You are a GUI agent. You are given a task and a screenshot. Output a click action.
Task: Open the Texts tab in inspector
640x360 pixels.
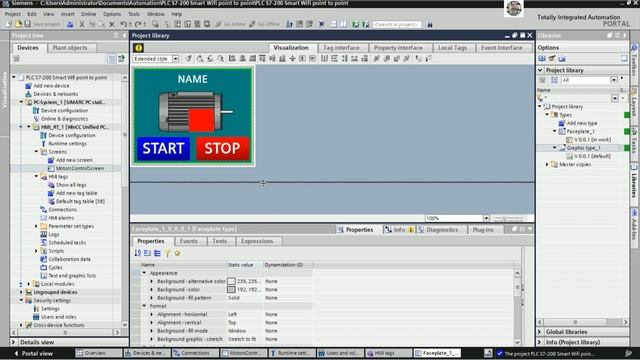pos(219,241)
